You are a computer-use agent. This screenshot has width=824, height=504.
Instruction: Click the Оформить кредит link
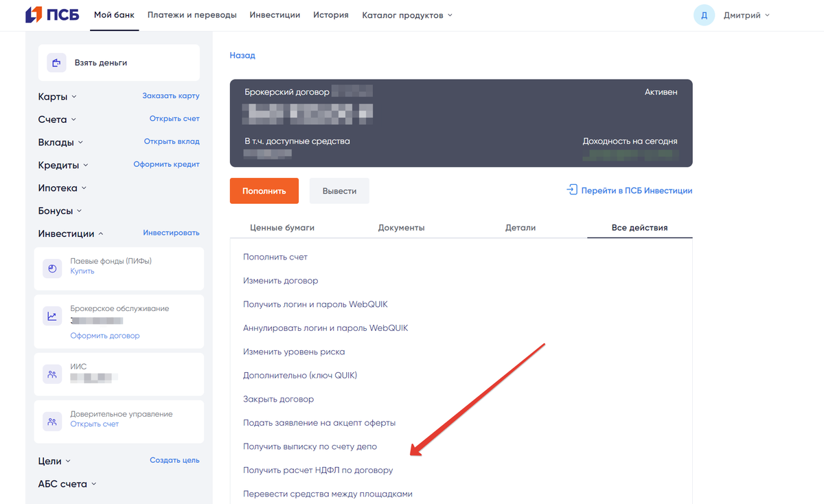(166, 164)
